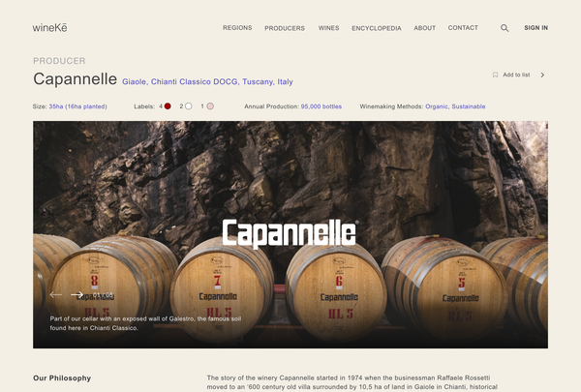Open the Regions menu
This screenshot has width=581, height=392.
[x=237, y=28]
